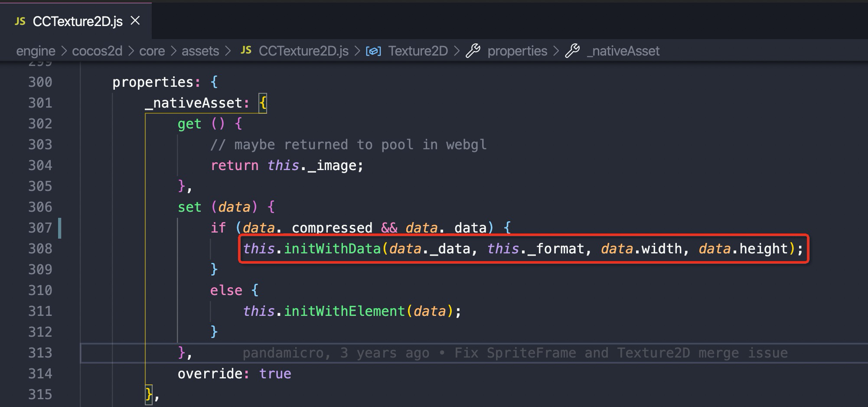Select the core breadcrumb segment
This screenshot has width=868, height=407.
(152, 51)
